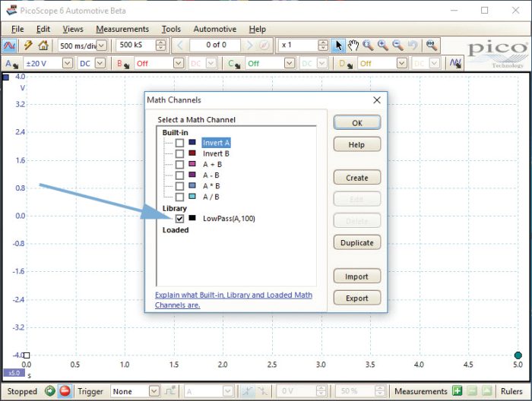
Task: Open the Measurements menu
Action: coord(122,29)
